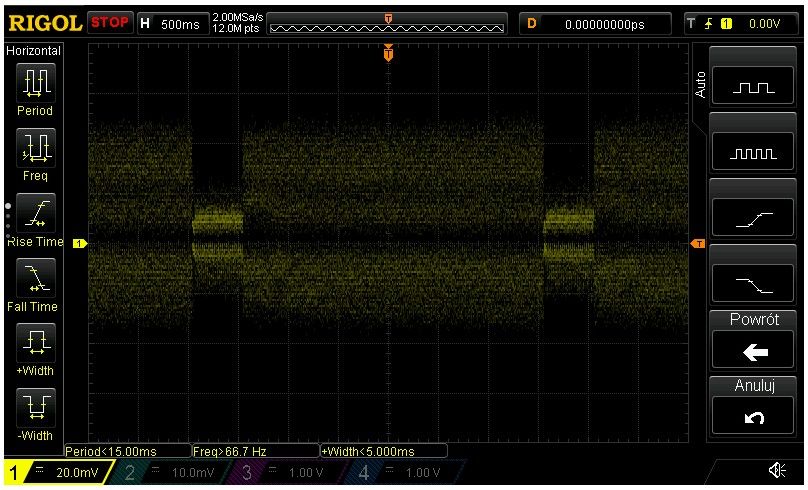Click the trigger edge slope icon in header
Image resolution: width=808 pixels, height=490 pixels.
(709, 24)
